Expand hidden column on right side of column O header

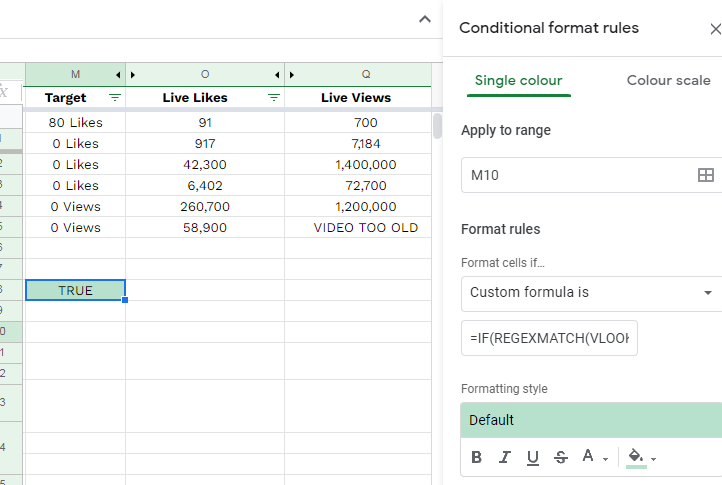pos(277,75)
